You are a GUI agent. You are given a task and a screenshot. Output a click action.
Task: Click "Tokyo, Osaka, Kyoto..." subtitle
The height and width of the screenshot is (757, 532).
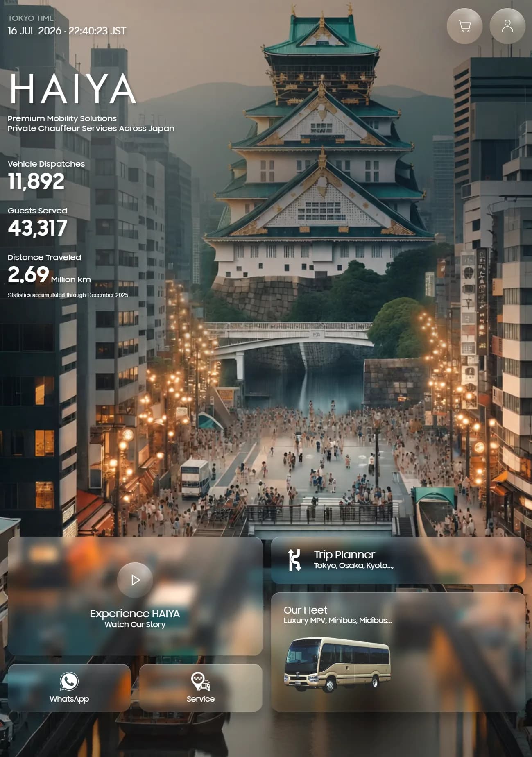[354, 565]
